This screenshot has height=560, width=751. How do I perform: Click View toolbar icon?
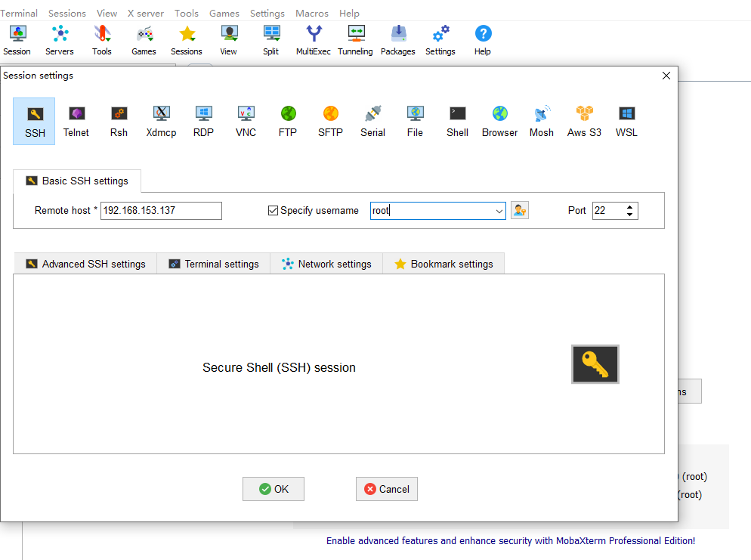(228, 40)
